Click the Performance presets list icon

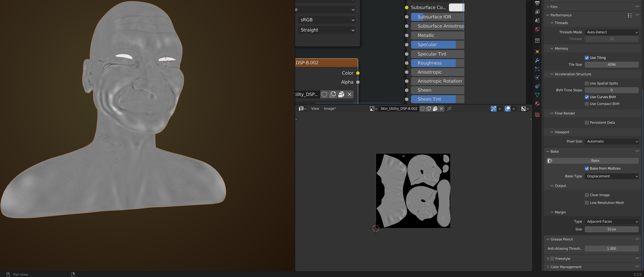630,15
